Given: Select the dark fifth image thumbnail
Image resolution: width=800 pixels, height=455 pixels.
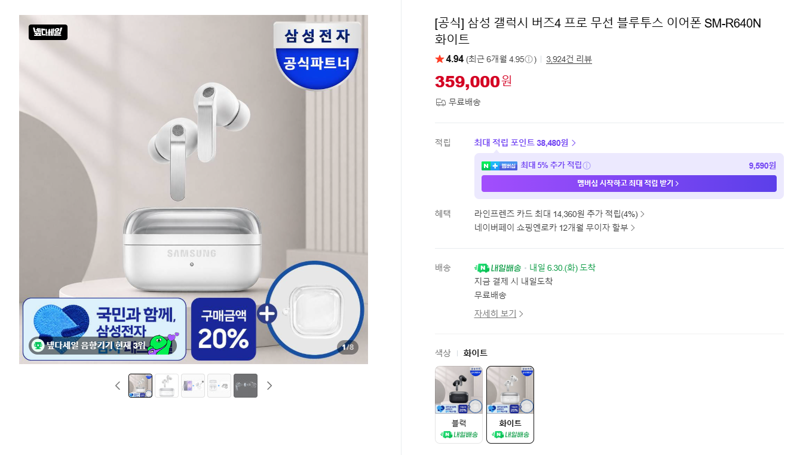Looking at the screenshot, I should tap(245, 386).
